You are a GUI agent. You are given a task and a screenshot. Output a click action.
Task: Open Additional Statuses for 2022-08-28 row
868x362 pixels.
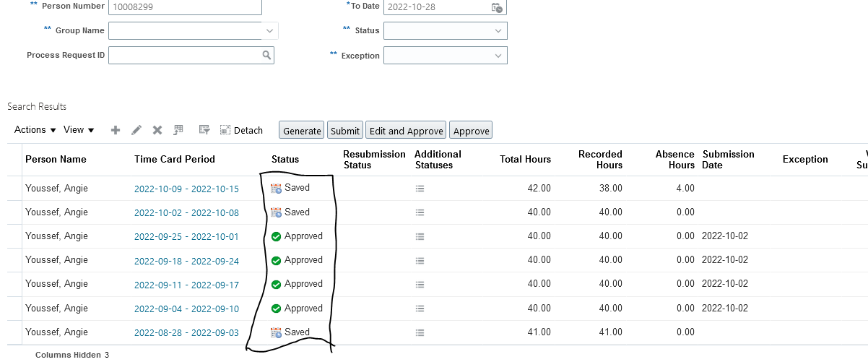click(x=420, y=333)
